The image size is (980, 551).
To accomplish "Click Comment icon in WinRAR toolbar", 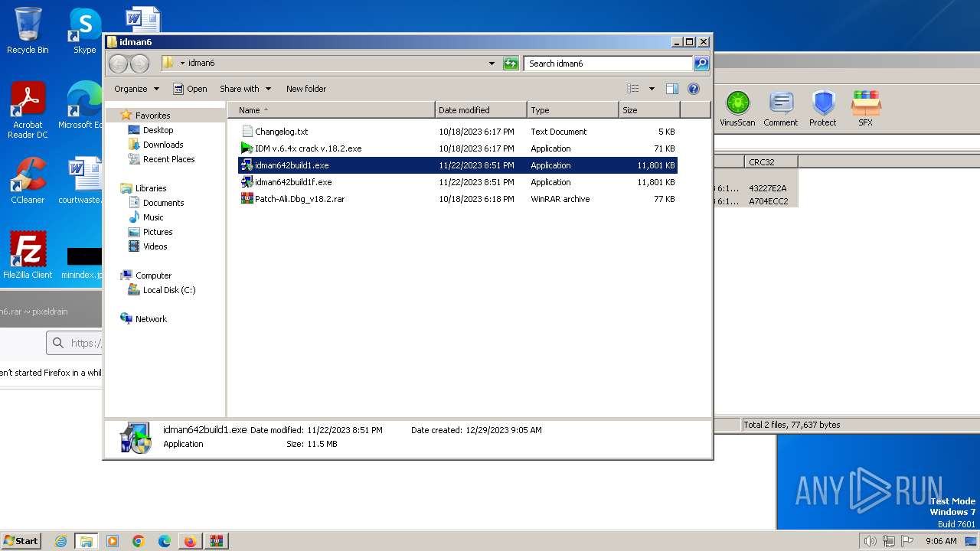I will pyautogui.click(x=780, y=108).
